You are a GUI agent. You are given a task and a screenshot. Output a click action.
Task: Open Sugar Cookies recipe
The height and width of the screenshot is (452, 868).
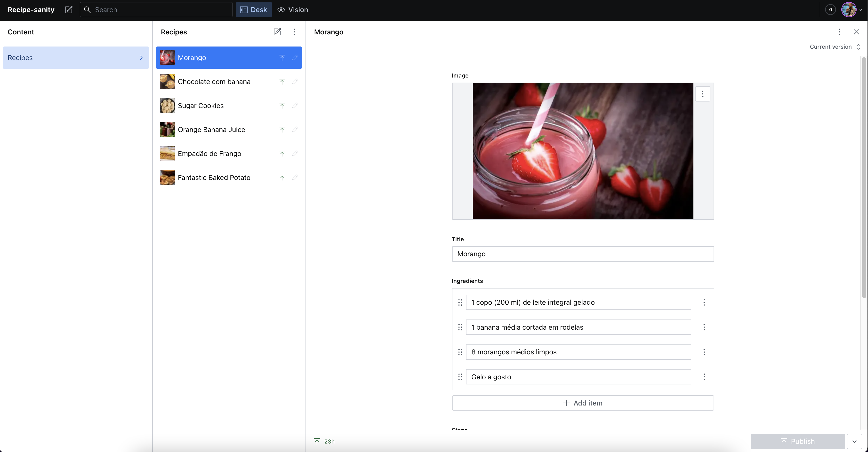(229, 106)
